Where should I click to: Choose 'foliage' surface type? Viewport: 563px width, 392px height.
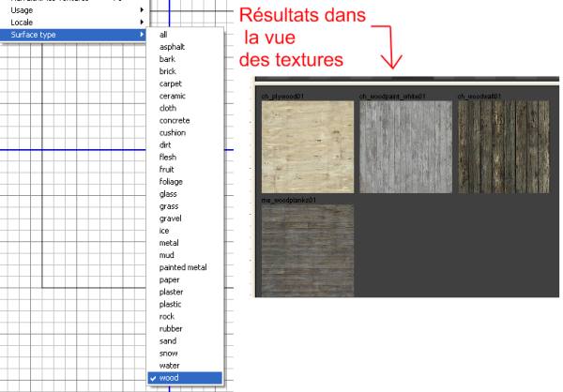(185, 182)
